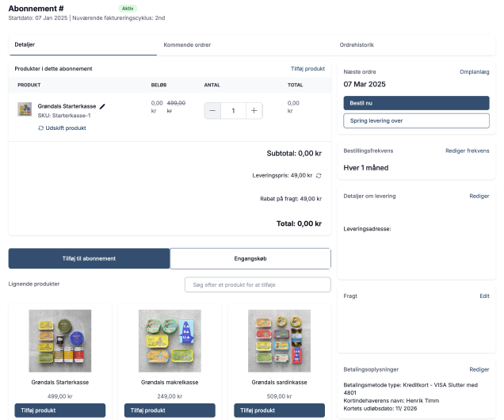Switch to Engangskøb purchase mode
The image size is (504, 420).
pos(250,258)
